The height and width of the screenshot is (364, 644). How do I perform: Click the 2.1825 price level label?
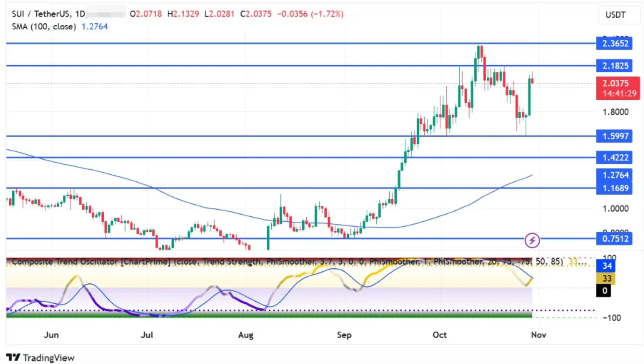pyautogui.click(x=614, y=66)
